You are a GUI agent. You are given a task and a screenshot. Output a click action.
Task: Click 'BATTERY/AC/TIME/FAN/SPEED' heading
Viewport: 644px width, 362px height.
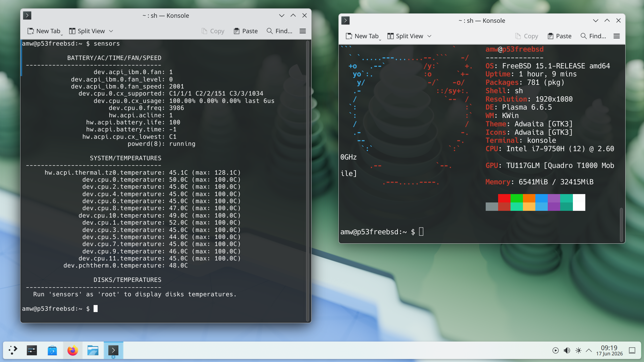(x=114, y=58)
